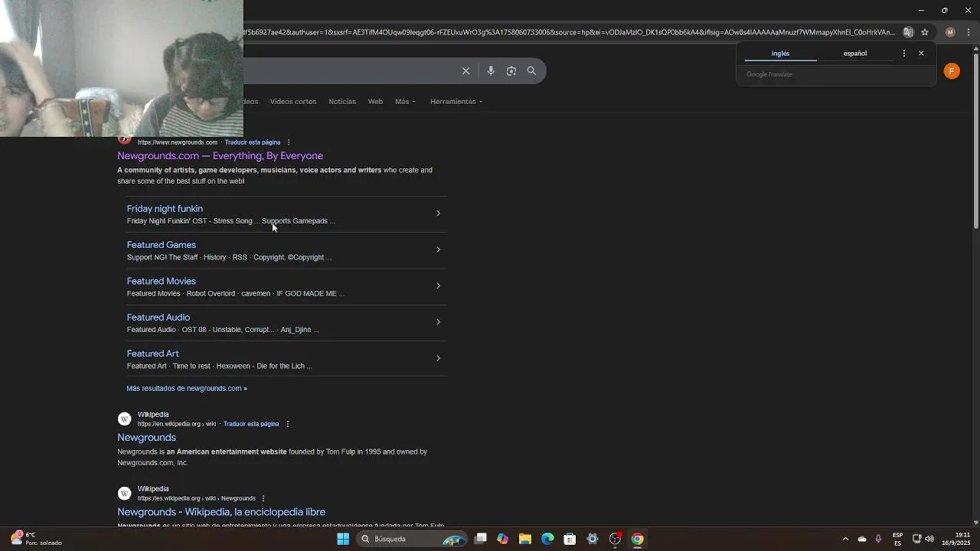Open weather widget showing 6°C
This screenshot has height=551, width=980.
(35, 539)
